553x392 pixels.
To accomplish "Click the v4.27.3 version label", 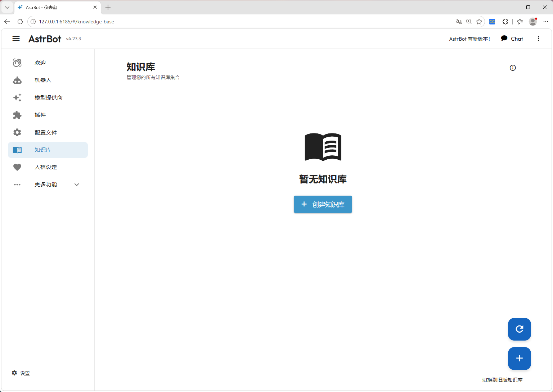I will [x=73, y=39].
